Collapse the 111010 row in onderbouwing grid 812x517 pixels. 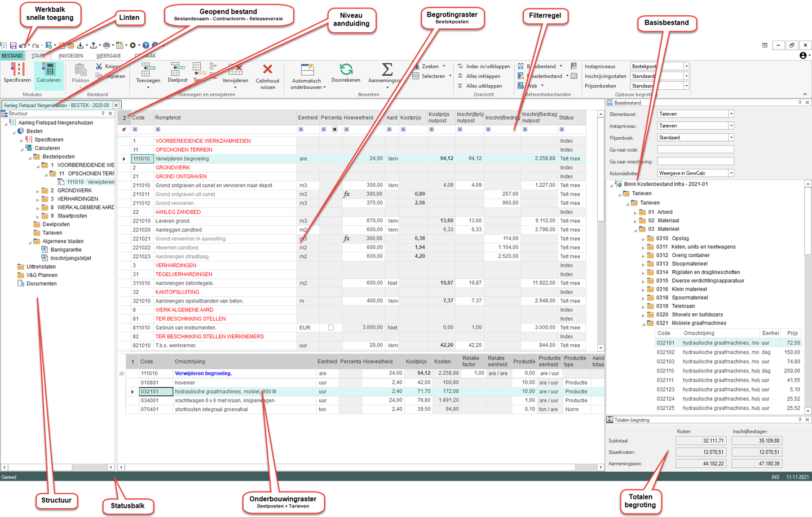tap(122, 374)
